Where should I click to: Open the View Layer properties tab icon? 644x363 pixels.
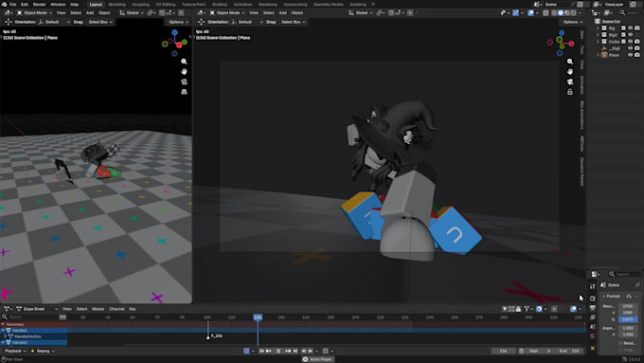(593, 318)
